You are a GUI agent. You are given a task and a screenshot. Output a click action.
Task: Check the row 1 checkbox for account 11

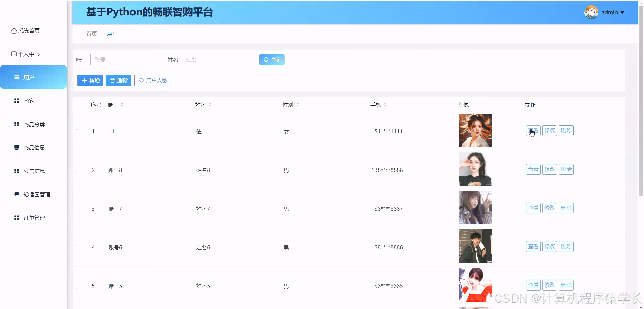click(77, 132)
